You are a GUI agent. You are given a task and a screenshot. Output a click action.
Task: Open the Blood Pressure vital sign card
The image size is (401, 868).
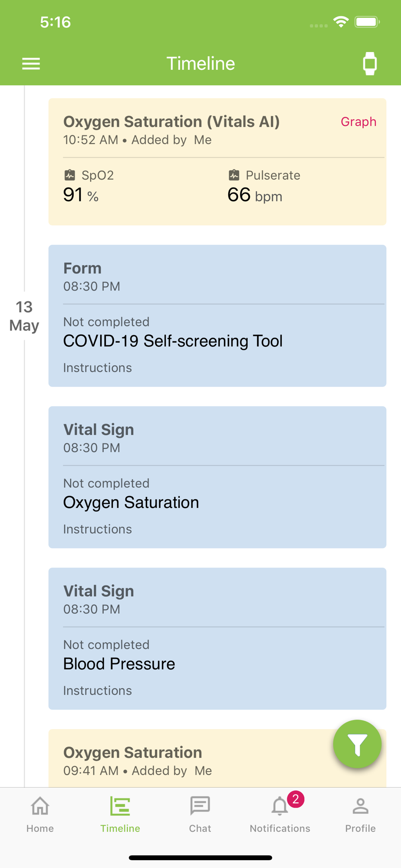click(119, 664)
